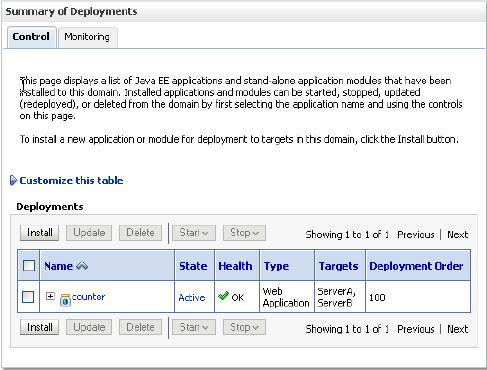
Task: Expand the counter deployment tree node
Action: [x=50, y=296]
